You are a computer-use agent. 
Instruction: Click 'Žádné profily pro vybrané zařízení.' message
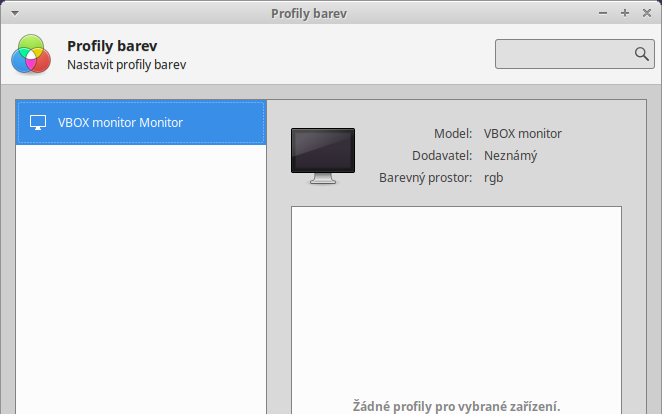pos(456,406)
